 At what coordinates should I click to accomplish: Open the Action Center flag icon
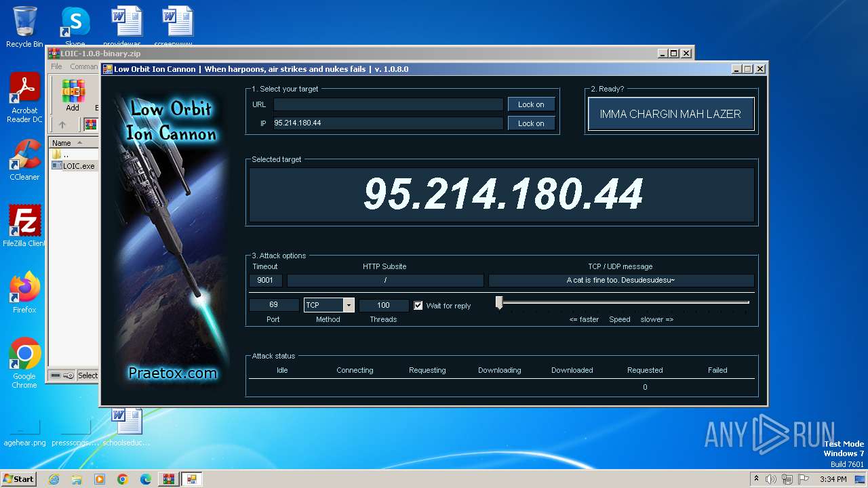[x=802, y=479]
